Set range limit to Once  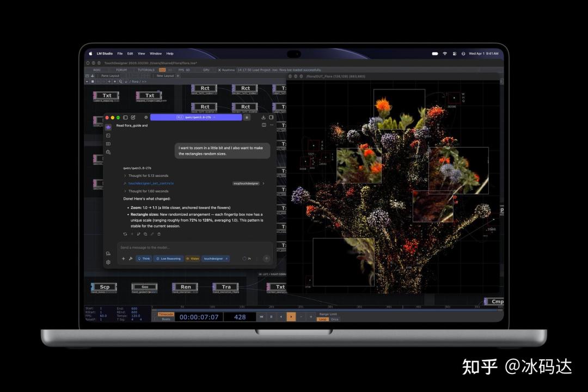334,320
